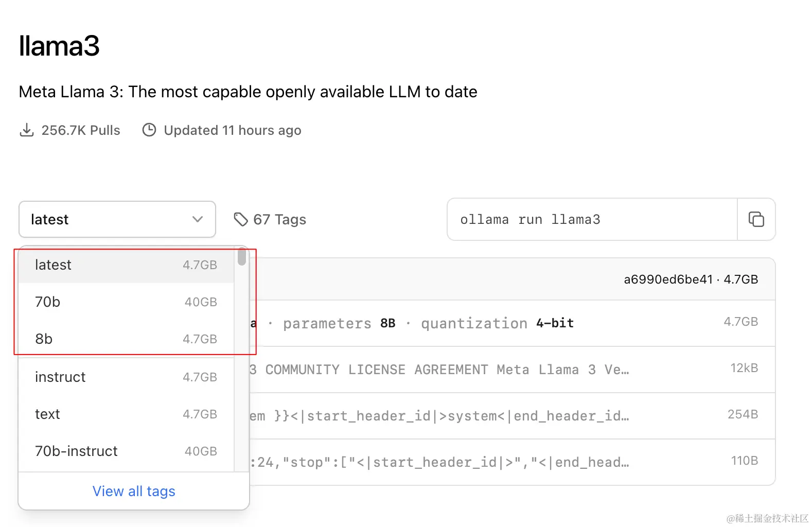This screenshot has height=527, width=812.
Task: Copy the ollama run llama3 command
Action: click(x=756, y=219)
